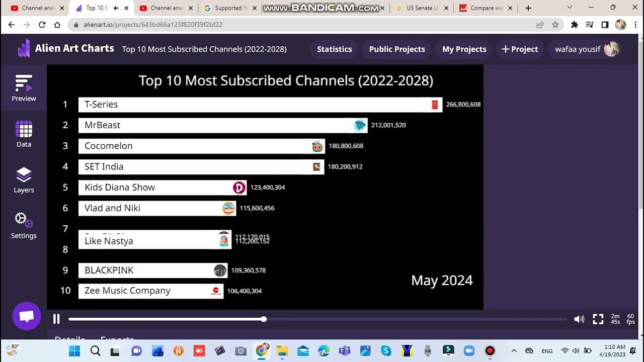The height and width of the screenshot is (362, 644).
Task: Click the MrBeast channel logo
Action: [360, 125]
